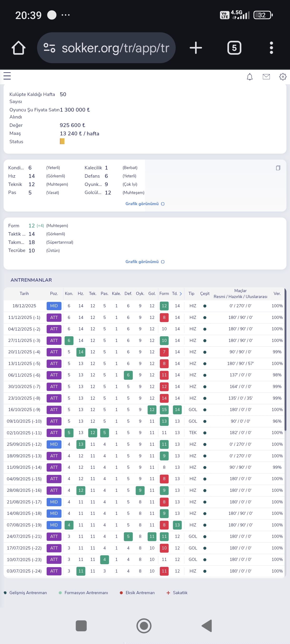
Task: Open notifications bell
Action: pyautogui.click(x=249, y=77)
